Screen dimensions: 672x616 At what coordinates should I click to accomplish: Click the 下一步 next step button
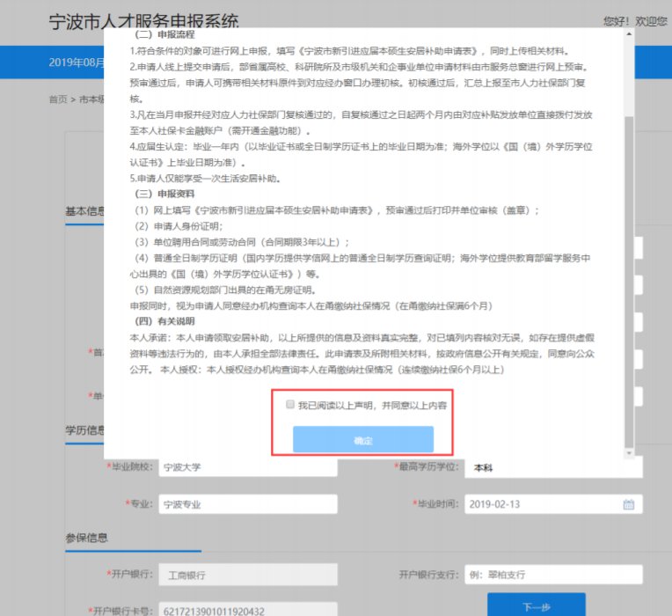[537, 605]
